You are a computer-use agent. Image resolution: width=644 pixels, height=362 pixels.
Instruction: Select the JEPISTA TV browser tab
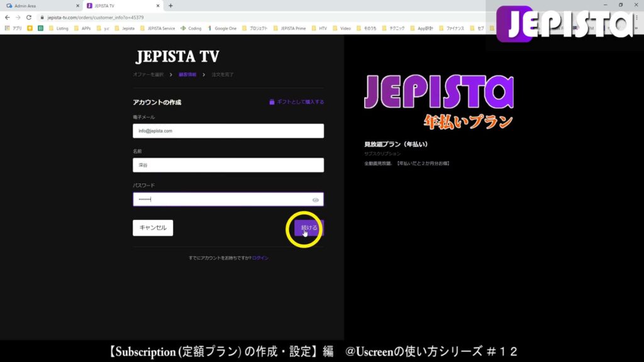coord(123,6)
